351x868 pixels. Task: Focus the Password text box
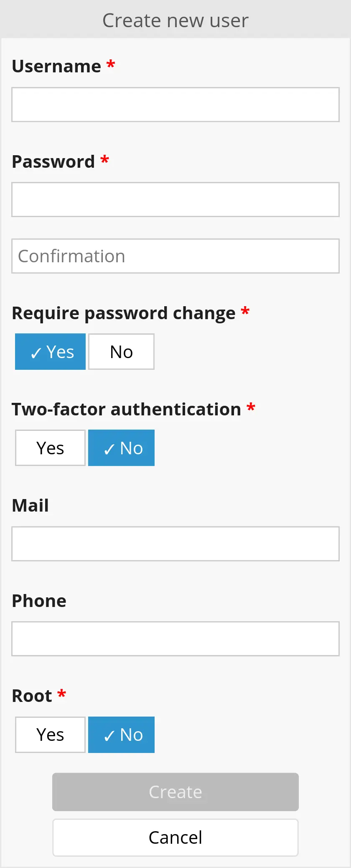(175, 200)
